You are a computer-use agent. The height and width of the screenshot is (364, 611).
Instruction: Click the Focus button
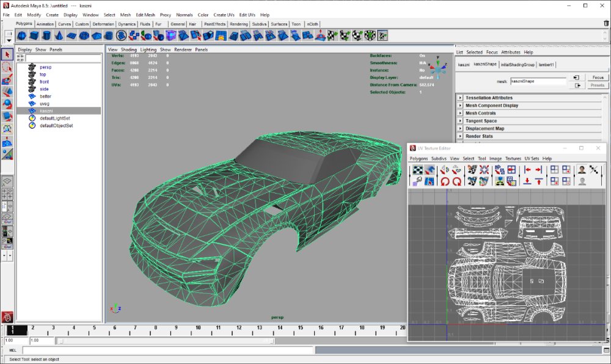(x=598, y=78)
